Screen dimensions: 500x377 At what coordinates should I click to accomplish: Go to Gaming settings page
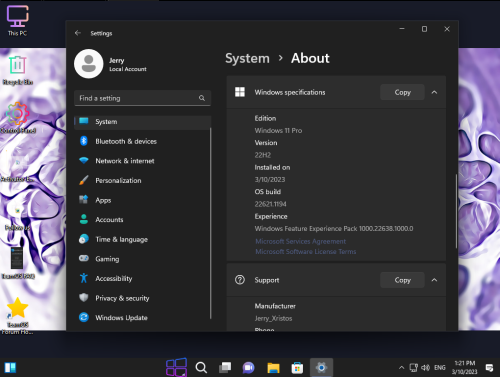tap(142, 259)
